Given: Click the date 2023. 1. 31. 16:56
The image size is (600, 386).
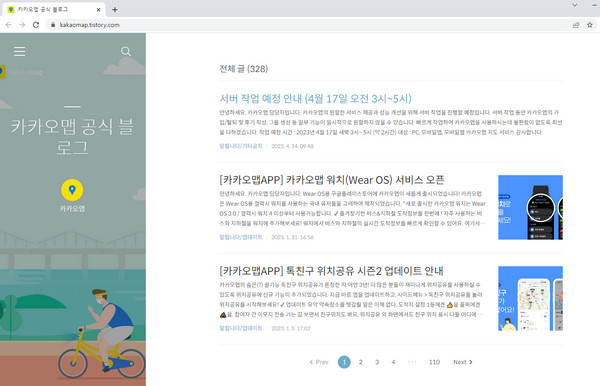Looking at the screenshot, I should pyautogui.click(x=292, y=237).
